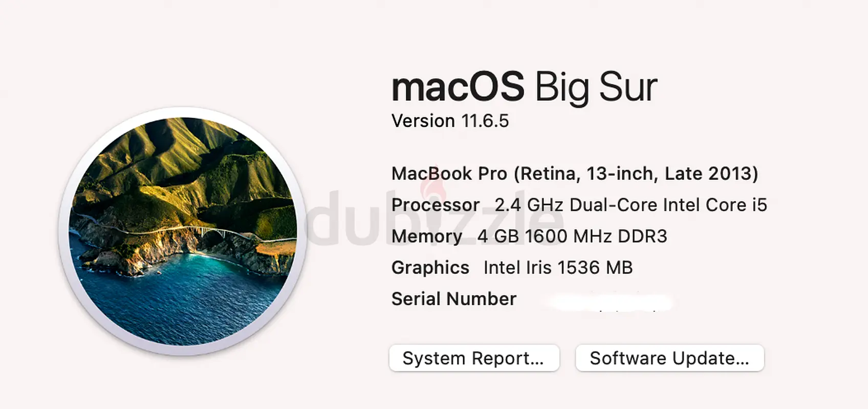Select the 'macOS Big Sur' title text
Image resolution: width=868 pixels, height=409 pixels.
click(x=524, y=88)
